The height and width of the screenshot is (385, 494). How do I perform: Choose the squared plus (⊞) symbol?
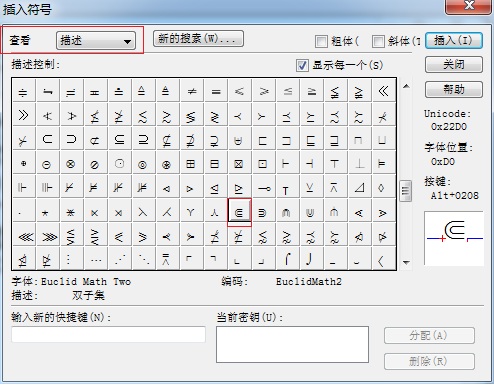[x=191, y=164]
